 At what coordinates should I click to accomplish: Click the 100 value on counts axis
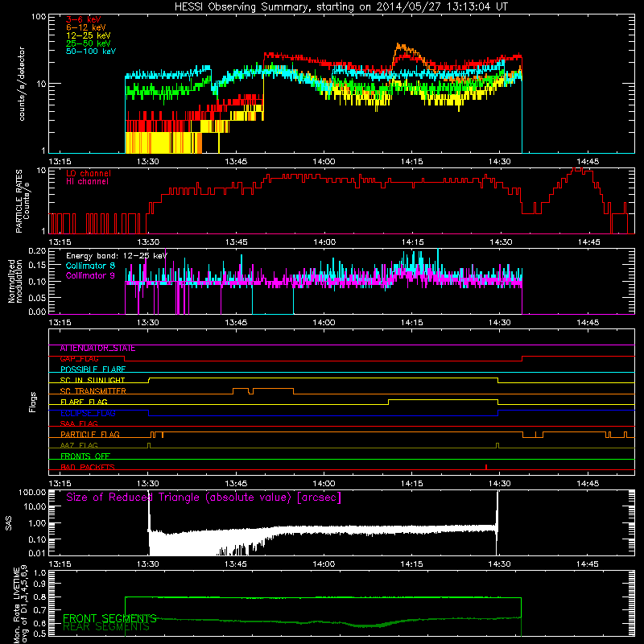click(39, 17)
